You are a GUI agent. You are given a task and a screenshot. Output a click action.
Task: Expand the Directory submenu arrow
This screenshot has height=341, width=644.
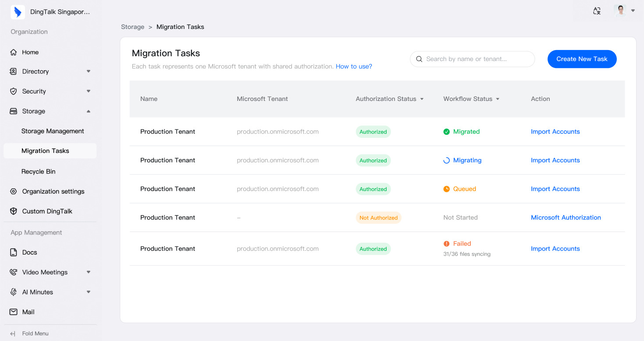pos(89,72)
